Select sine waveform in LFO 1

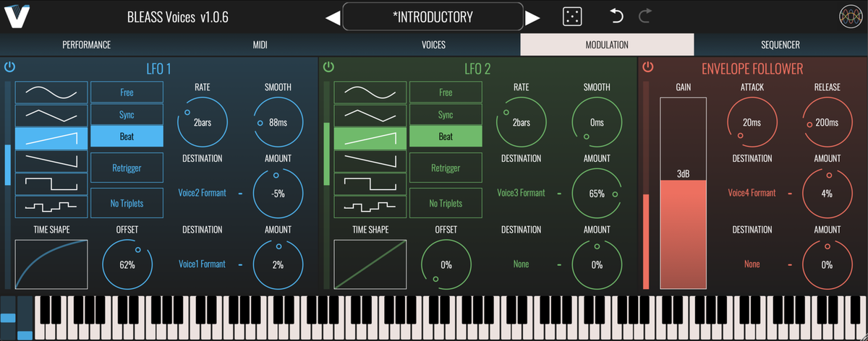click(x=51, y=92)
